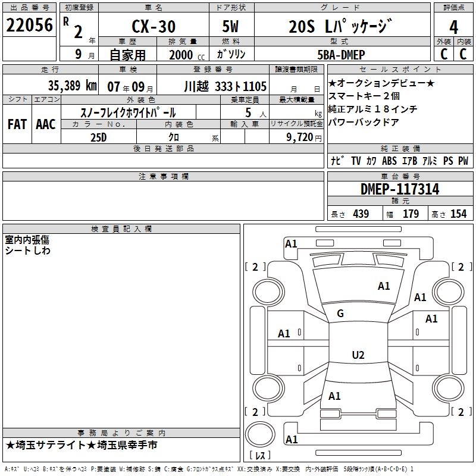Select the fuel type ガソリン
Image resolution: width=476 pixels, height=476 pixels.
231,54
